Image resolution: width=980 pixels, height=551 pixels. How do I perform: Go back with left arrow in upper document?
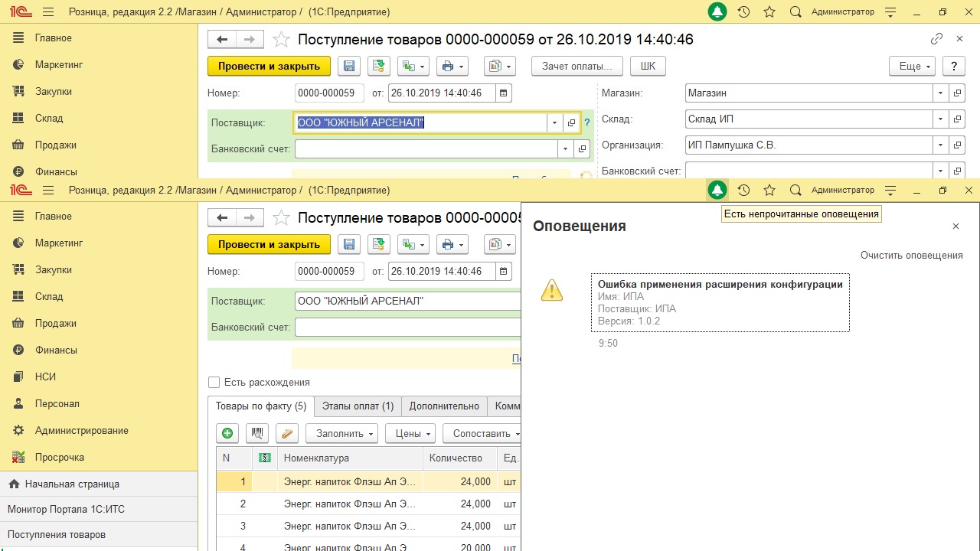[x=222, y=40]
